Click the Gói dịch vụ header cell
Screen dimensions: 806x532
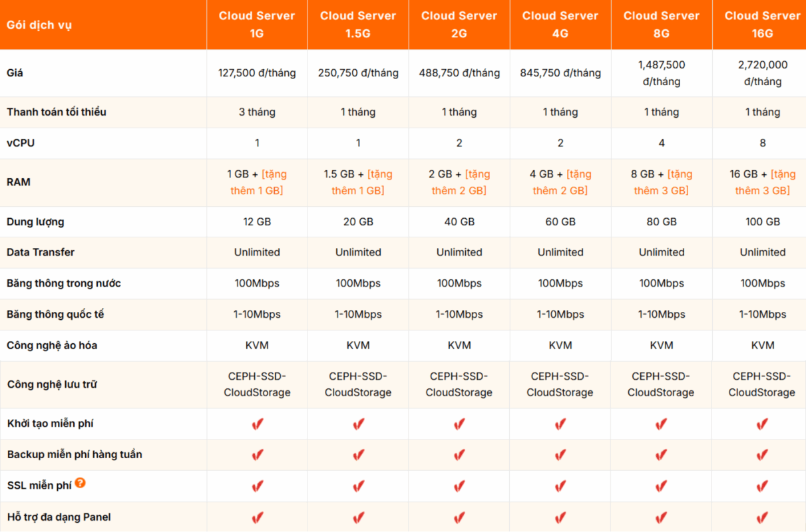click(103, 25)
